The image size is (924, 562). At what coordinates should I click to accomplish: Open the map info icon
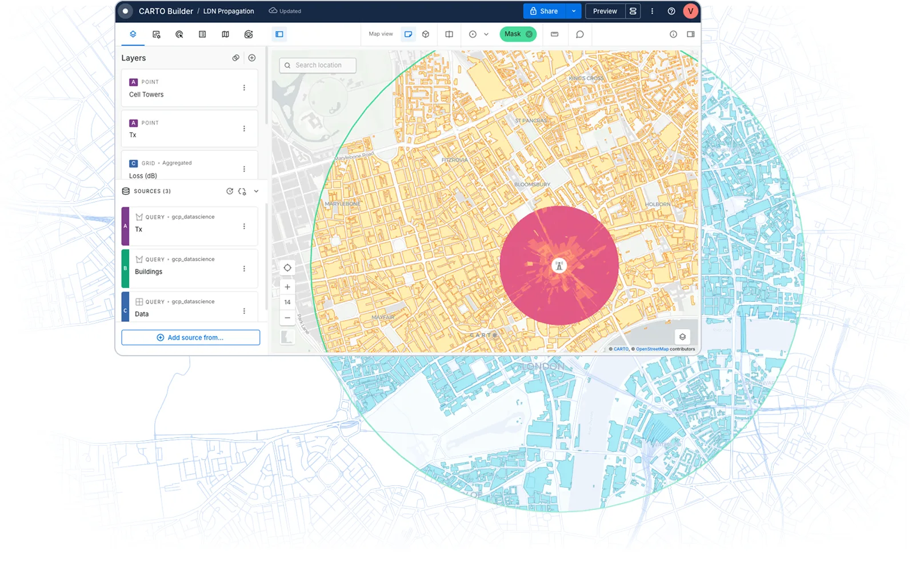[673, 34]
